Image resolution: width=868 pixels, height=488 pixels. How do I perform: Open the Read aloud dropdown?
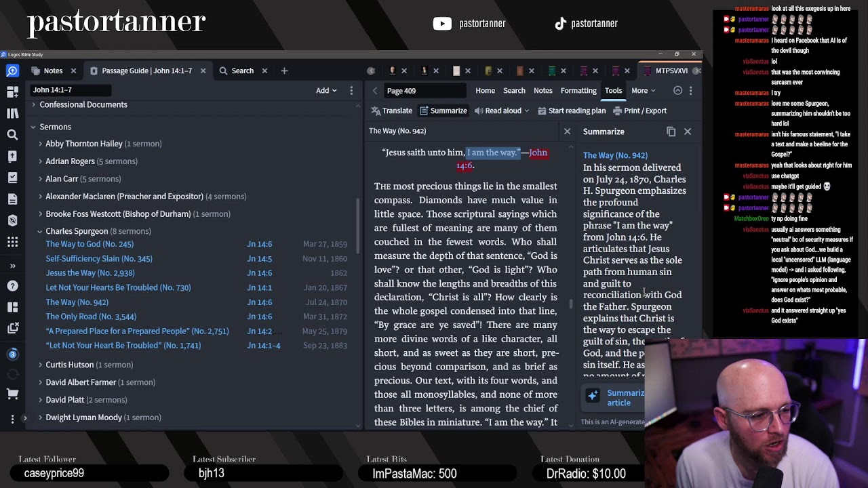coord(502,110)
